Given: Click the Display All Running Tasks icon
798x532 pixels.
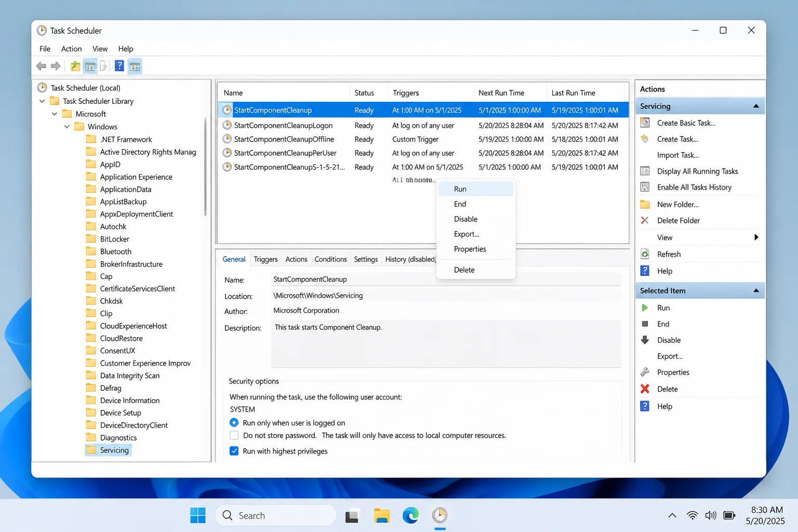Looking at the screenshot, I should (645, 171).
